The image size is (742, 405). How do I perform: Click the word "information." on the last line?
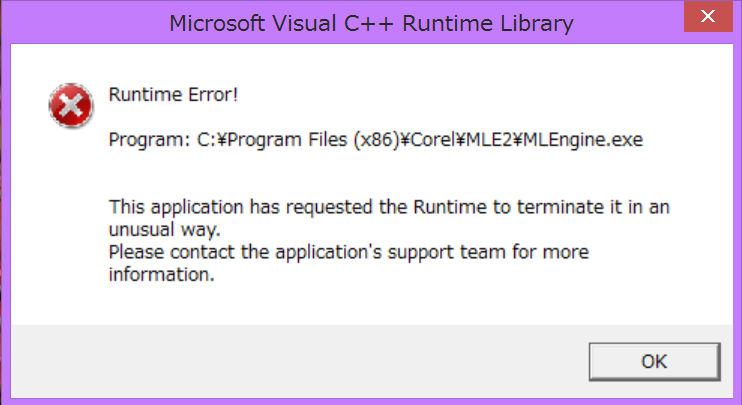coord(162,273)
